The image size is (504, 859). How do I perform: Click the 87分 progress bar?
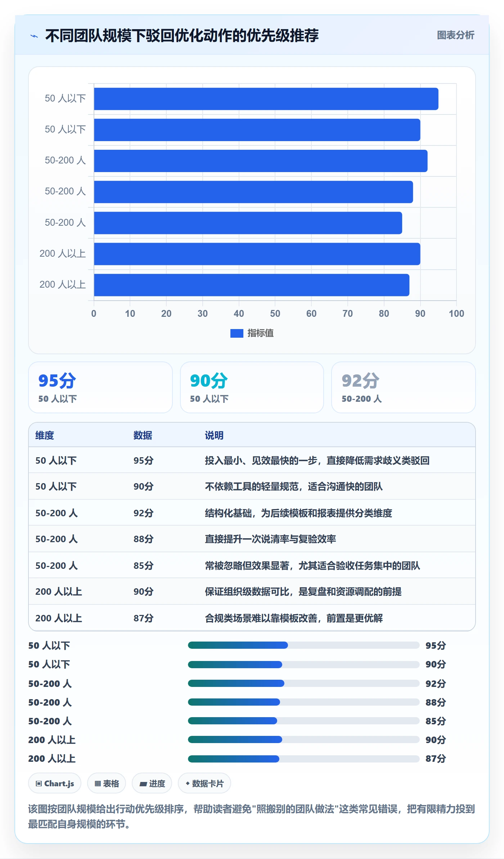[304, 759]
